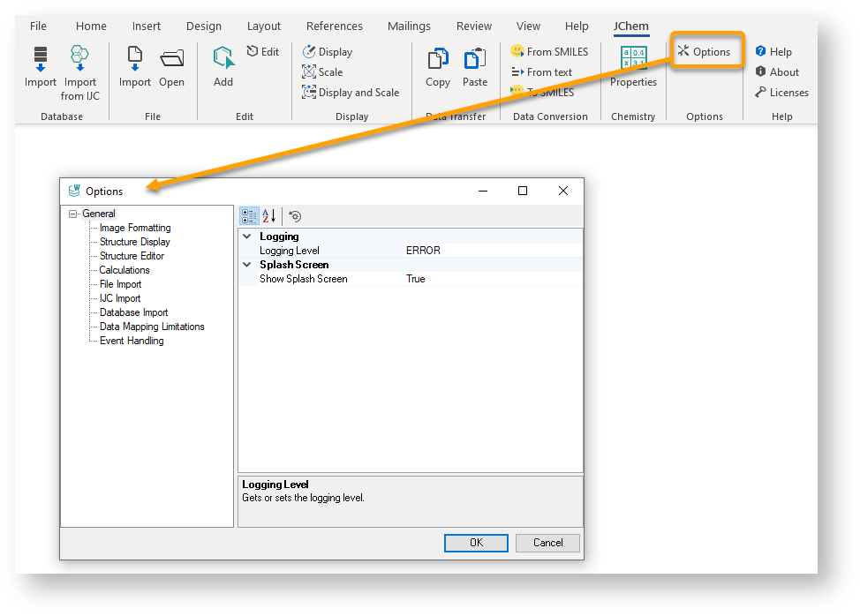Screen dimensions: 860x616
Task: Open the Mailings ribbon tab
Action: click(409, 26)
